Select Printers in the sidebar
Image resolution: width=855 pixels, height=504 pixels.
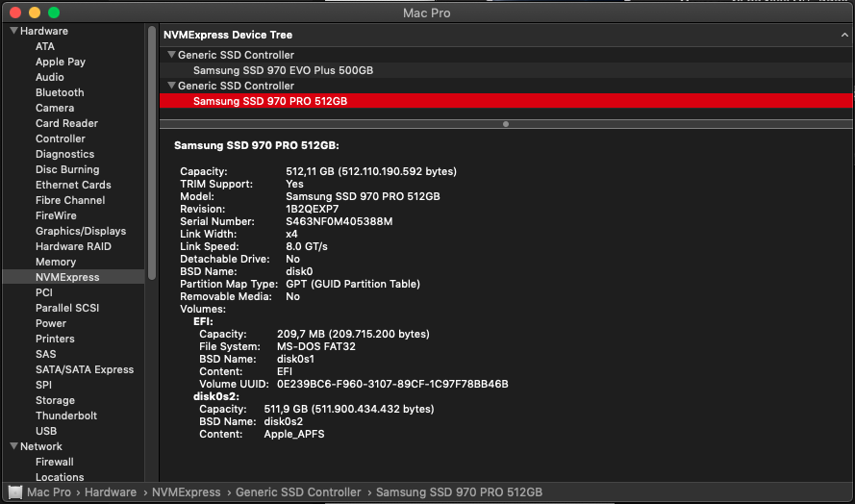[x=55, y=339]
